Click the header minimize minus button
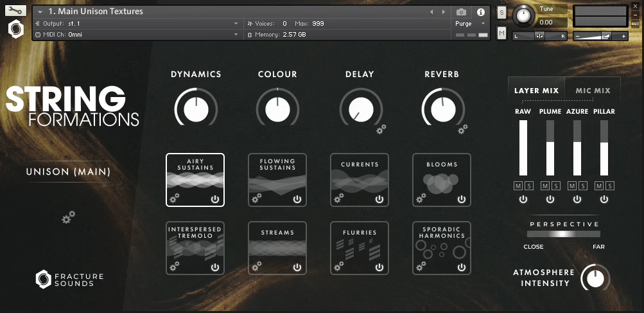Screen dimensions: 644x313 [x=636, y=15]
